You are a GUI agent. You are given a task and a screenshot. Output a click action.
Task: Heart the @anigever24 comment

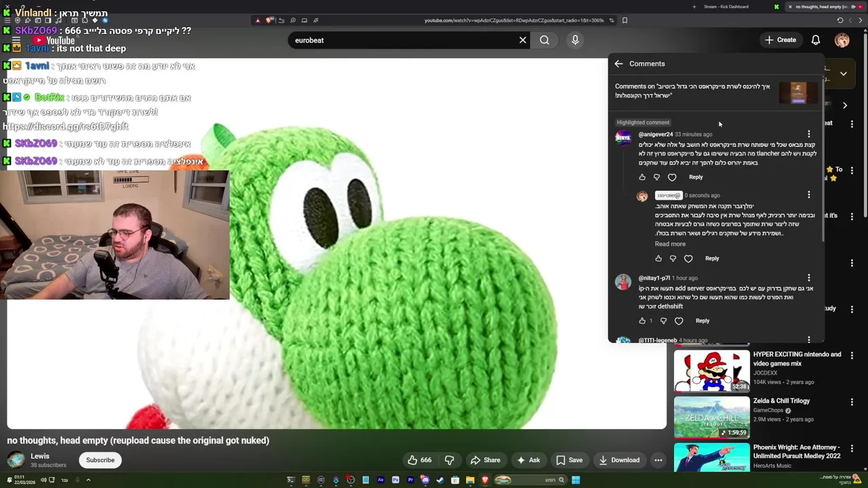click(x=672, y=177)
